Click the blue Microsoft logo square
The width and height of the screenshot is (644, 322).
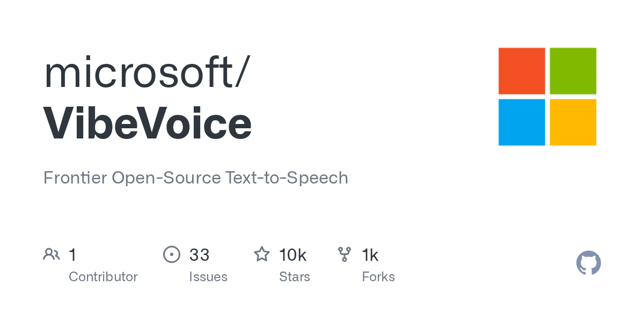click(x=522, y=122)
